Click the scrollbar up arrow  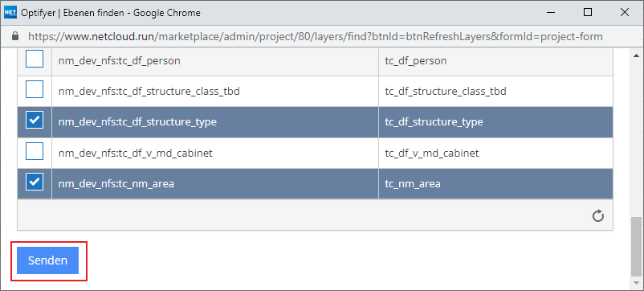636,55
